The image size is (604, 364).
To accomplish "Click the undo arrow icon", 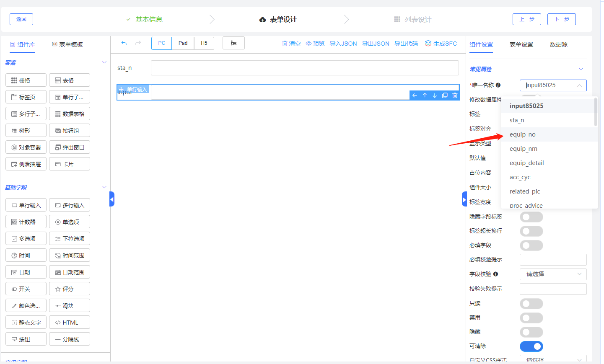I will (x=124, y=43).
